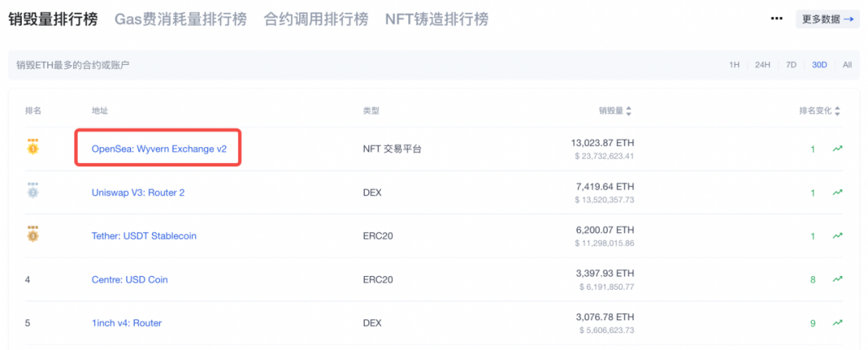Open OpenSea: Wyvern Exchange v2 link
This screenshot has height=350, width=868.
(159, 149)
